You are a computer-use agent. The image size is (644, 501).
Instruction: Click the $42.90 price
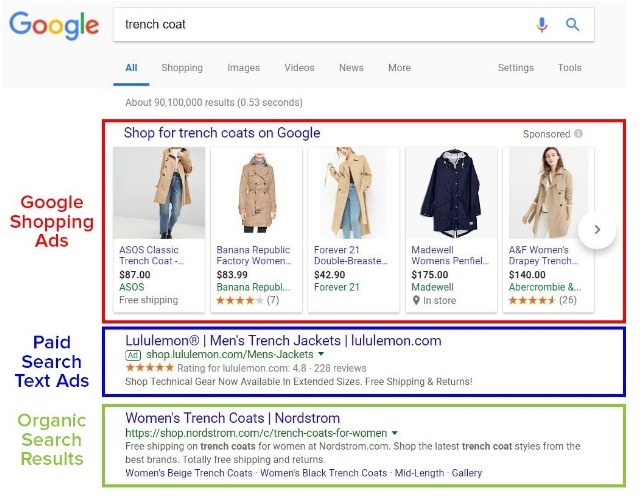pyautogui.click(x=329, y=275)
